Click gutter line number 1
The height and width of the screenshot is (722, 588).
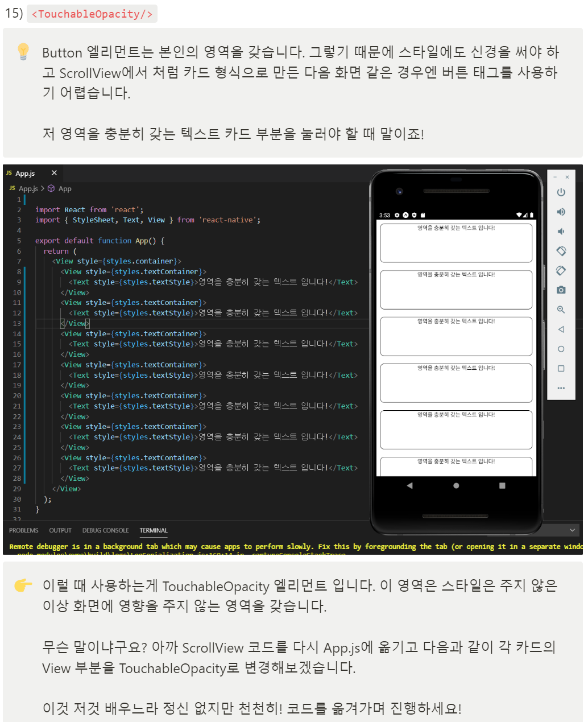coord(19,199)
